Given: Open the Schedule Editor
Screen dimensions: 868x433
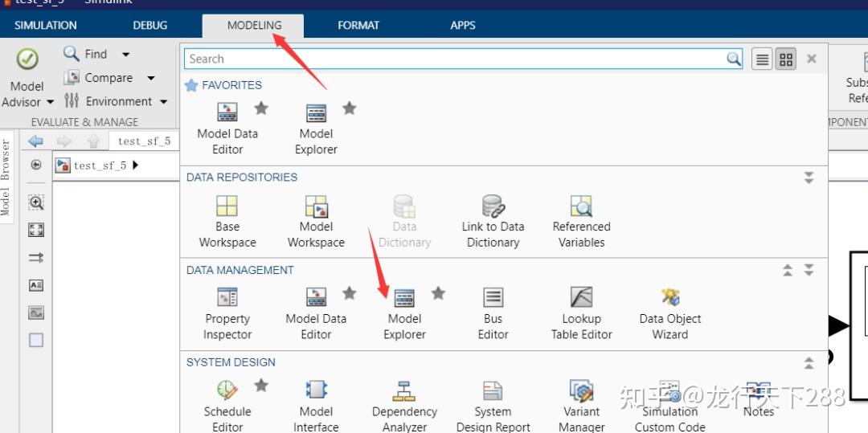Looking at the screenshot, I should (227, 406).
